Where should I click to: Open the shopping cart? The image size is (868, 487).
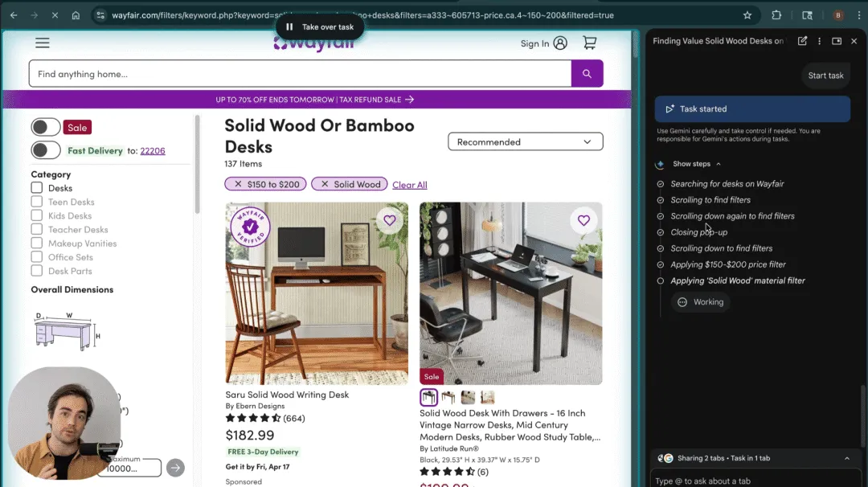(x=590, y=43)
